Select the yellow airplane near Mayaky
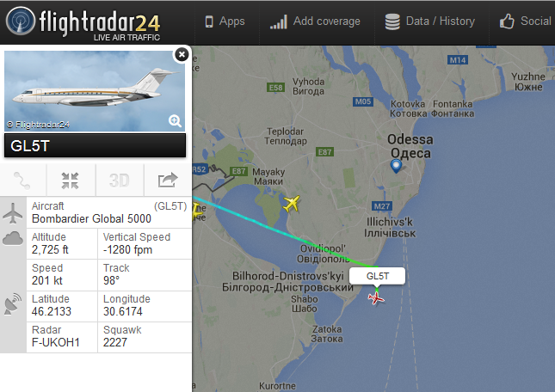 [x=292, y=203]
